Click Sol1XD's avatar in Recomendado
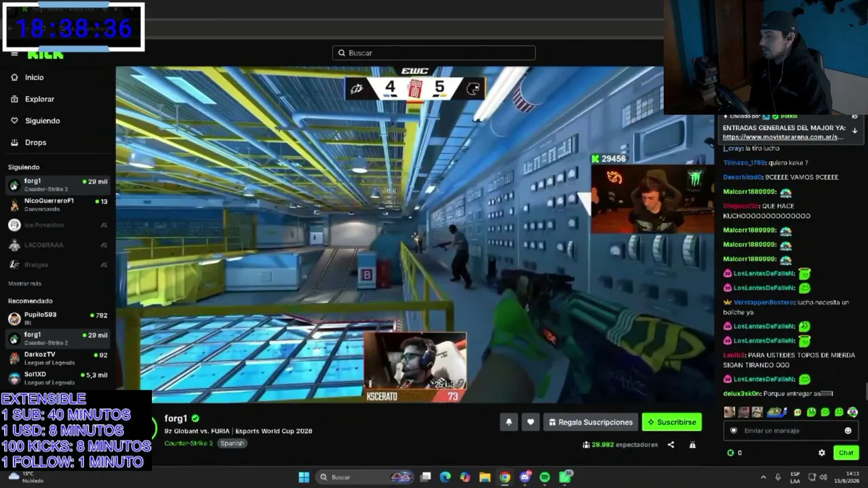This screenshot has height=488, width=868. 14,378
